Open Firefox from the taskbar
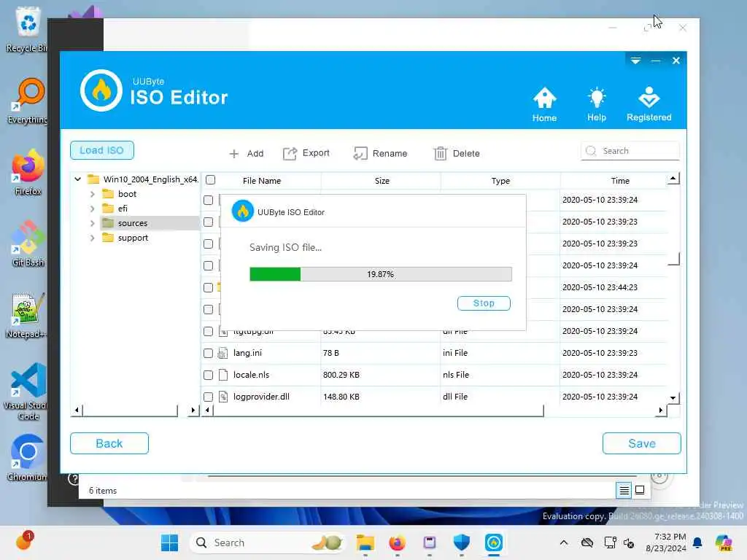 [x=398, y=542]
